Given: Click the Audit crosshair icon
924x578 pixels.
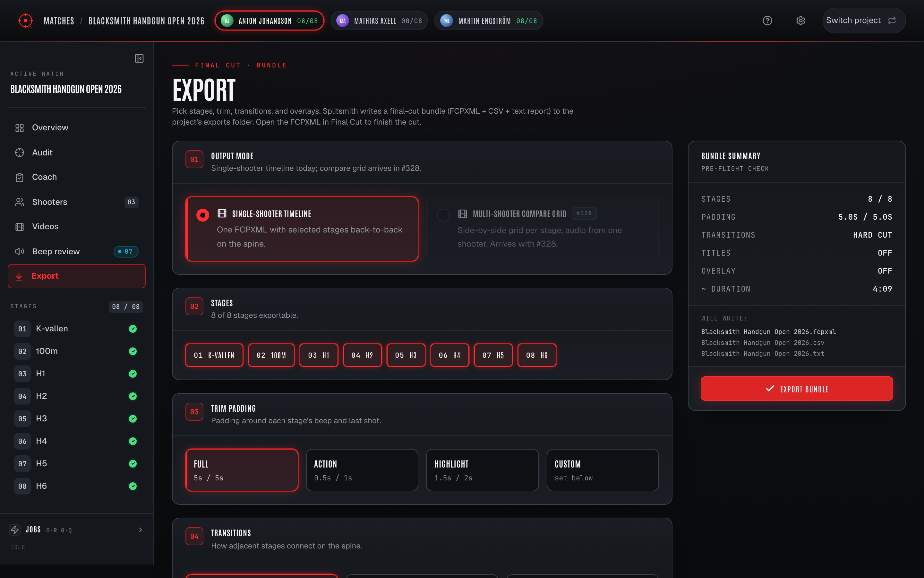Looking at the screenshot, I should pyautogui.click(x=20, y=153).
